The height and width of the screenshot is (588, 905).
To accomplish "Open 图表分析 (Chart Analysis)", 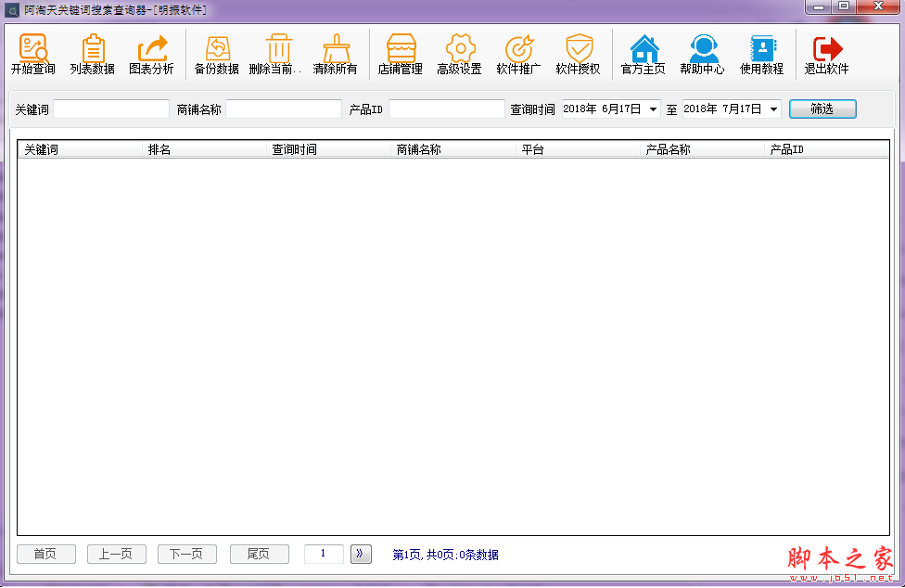I will 151,54.
